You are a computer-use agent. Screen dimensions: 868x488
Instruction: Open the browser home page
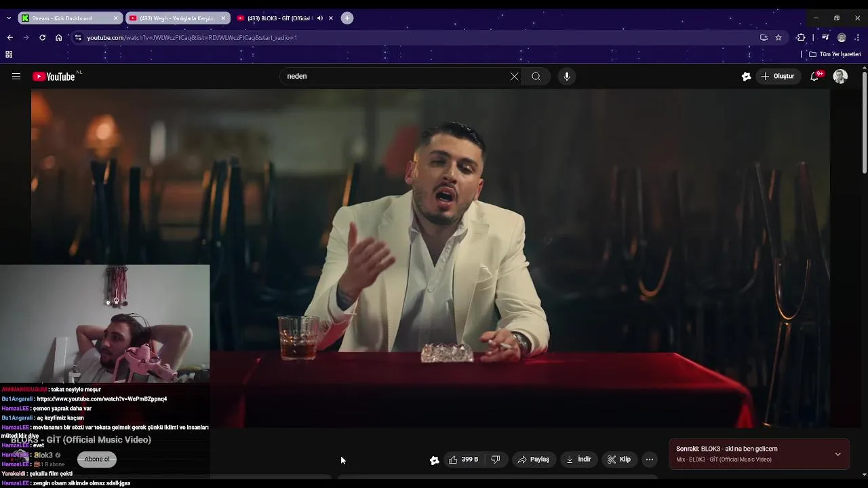(59, 38)
